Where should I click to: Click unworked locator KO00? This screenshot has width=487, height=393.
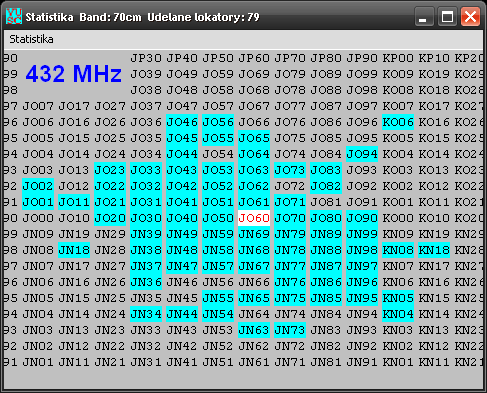click(398, 218)
